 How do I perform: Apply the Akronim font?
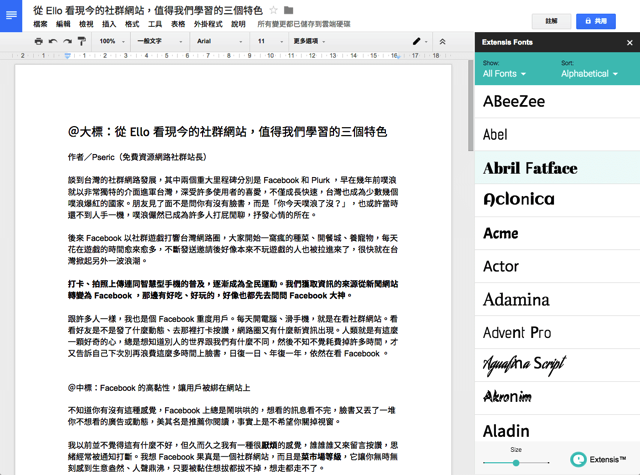(x=557, y=398)
